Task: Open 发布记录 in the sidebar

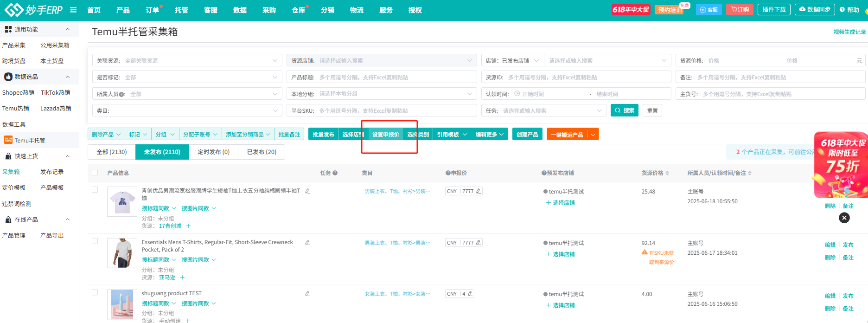Action: [x=52, y=172]
